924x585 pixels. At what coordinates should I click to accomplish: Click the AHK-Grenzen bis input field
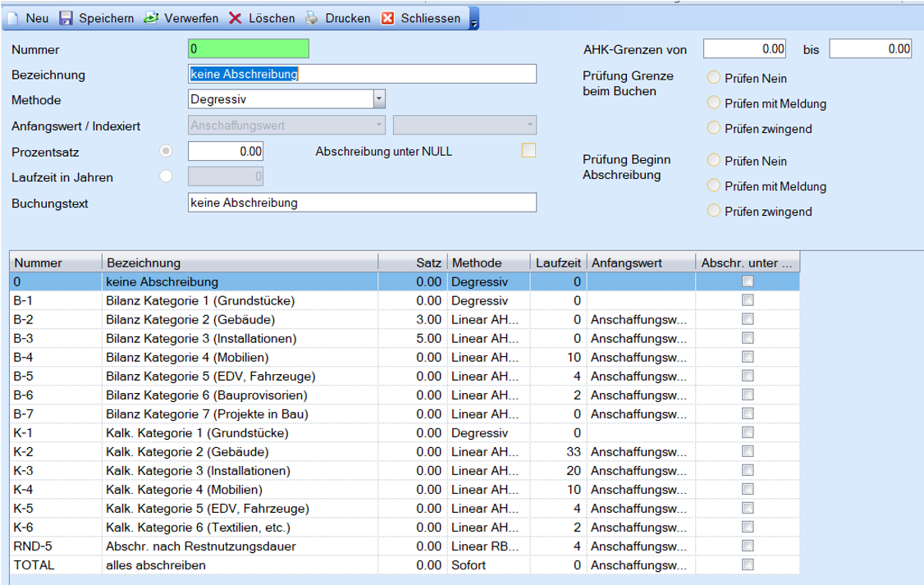[870, 49]
